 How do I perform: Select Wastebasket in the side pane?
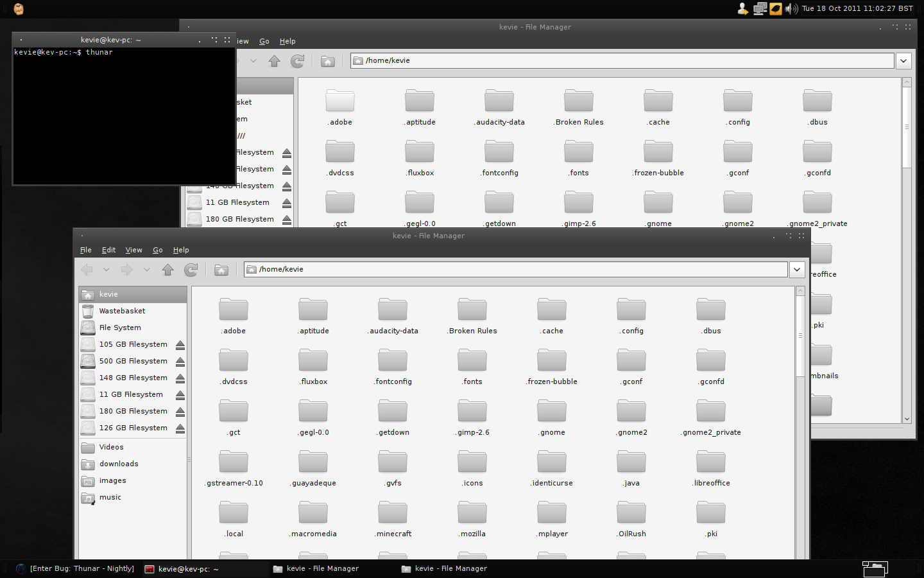point(122,311)
